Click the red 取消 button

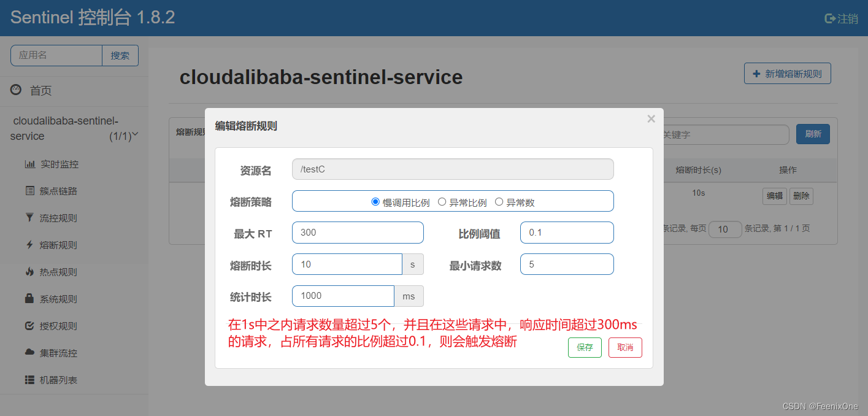pyautogui.click(x=625, y=347)
